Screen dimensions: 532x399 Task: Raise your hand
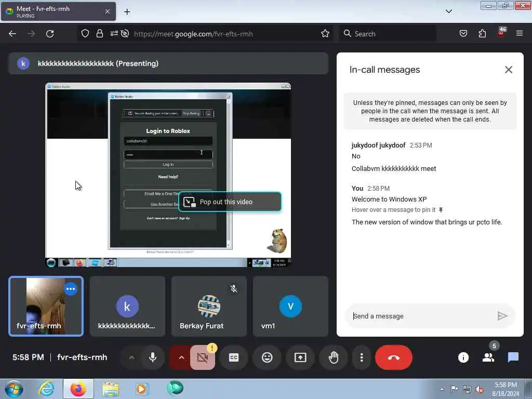tap(334, 357)
